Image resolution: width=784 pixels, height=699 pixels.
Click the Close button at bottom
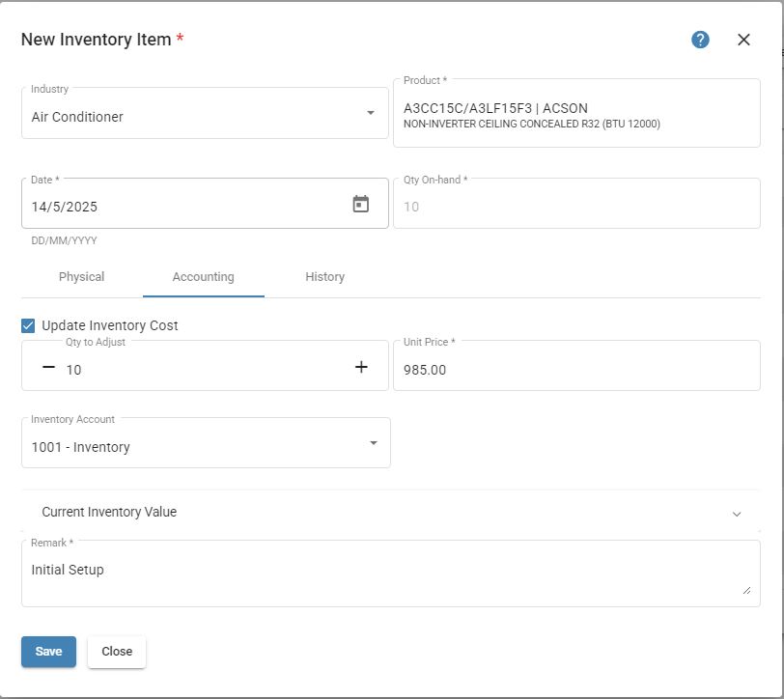click(x=117, y=652)
